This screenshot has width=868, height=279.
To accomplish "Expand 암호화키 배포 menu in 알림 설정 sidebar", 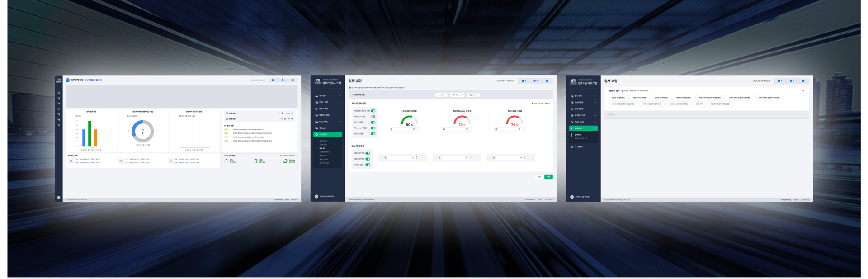I will coord(328,115).
